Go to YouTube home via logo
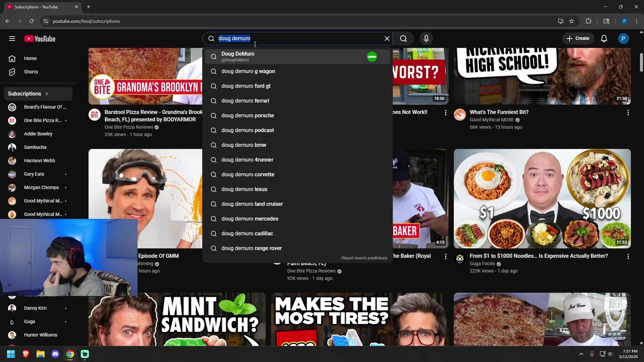This screenshot has width=644, height=362. click(40, 39)
